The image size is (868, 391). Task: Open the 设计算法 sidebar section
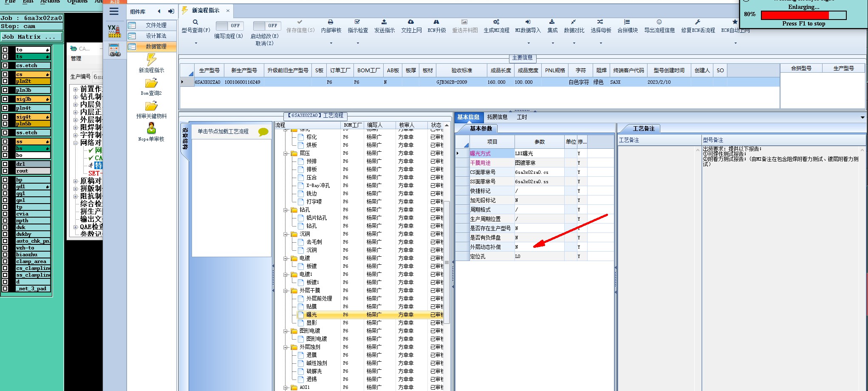point(152,36)
